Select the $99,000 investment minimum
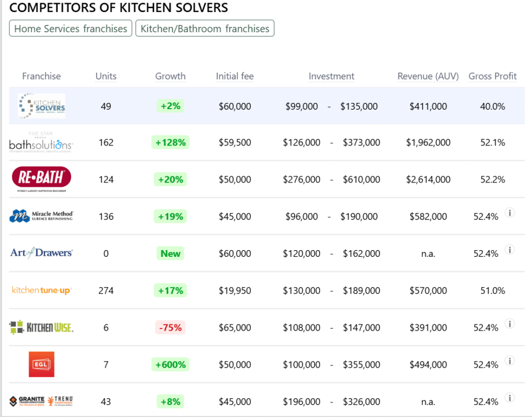Screen dimensions: 532x417 302,106
